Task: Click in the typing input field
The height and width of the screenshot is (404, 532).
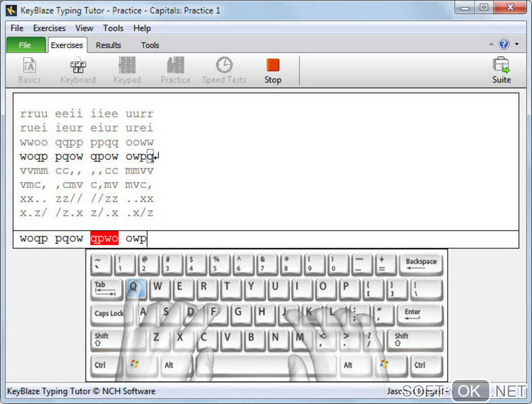Action: coord(265,239)
